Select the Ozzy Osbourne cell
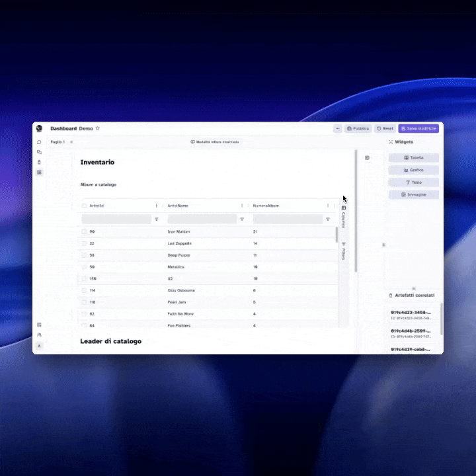This screenshot has height=476, width=476. point(181,290)
